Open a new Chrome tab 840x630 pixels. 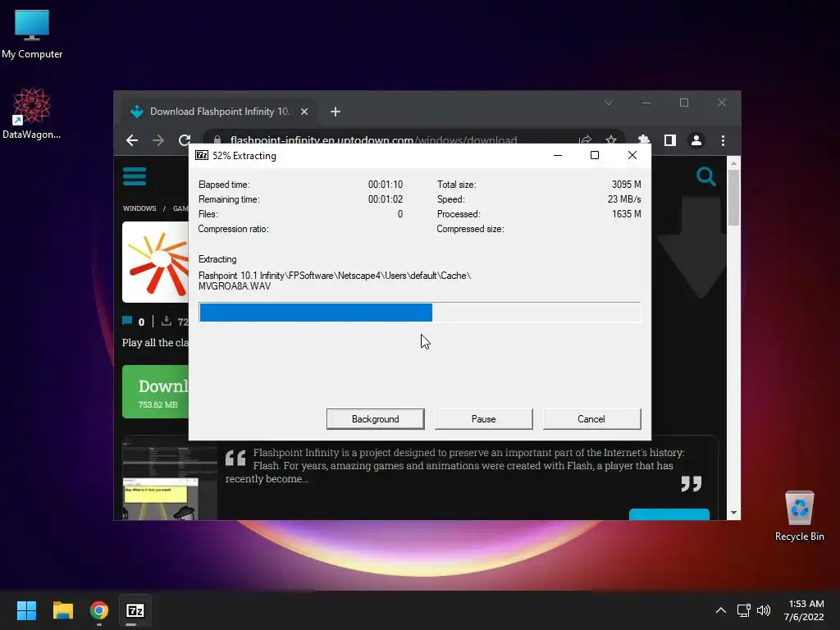click(336, 112)
